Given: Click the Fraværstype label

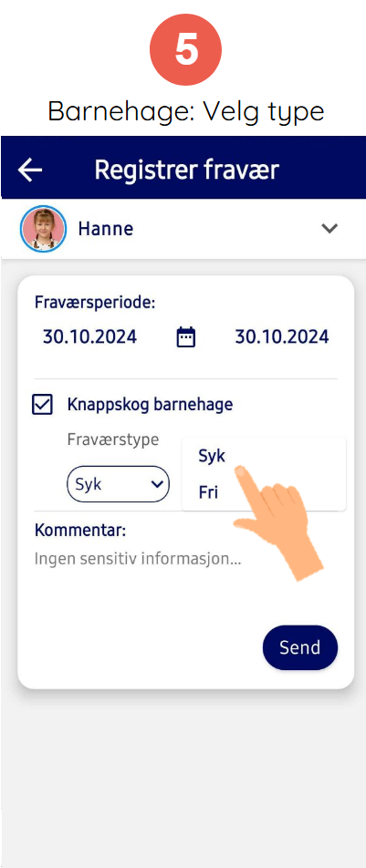Looking at the screenshot, I should click(x=113, y=439).
